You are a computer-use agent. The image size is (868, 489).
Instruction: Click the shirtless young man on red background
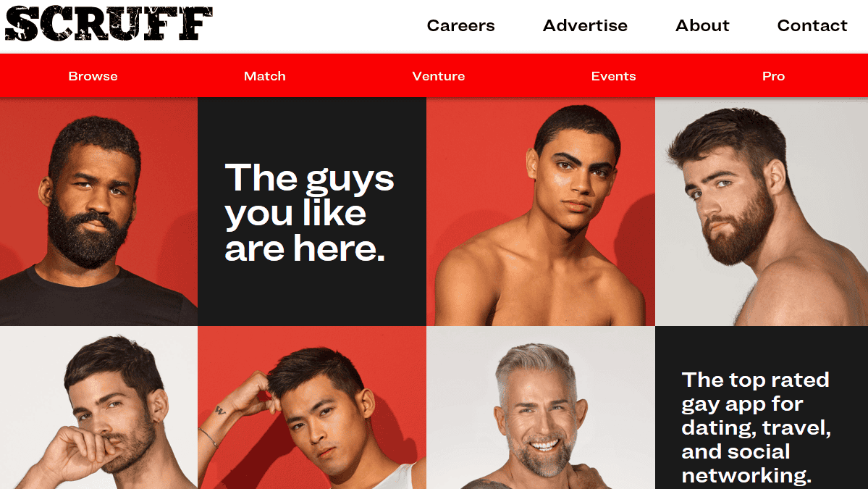coord(540,212)
